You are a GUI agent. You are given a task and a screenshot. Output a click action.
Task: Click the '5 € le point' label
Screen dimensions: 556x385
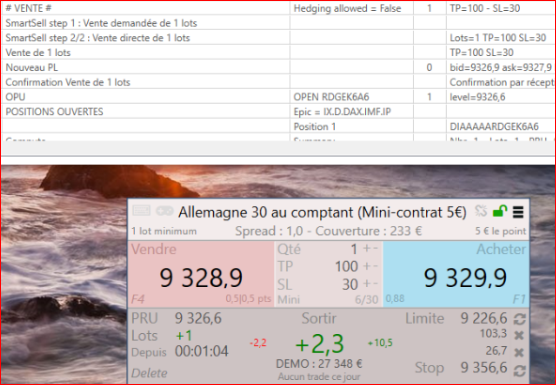[x=500, y=231]
